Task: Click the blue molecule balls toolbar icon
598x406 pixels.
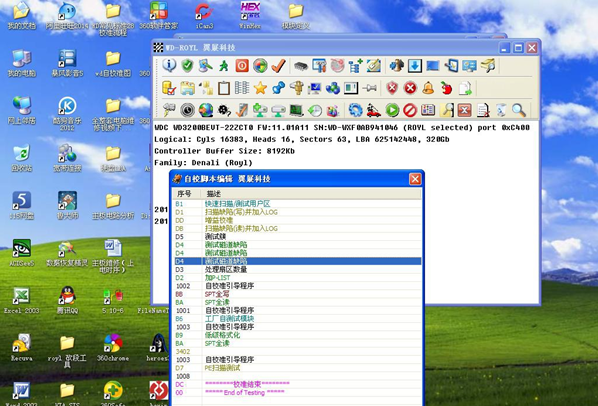Action: coord(333,88)
